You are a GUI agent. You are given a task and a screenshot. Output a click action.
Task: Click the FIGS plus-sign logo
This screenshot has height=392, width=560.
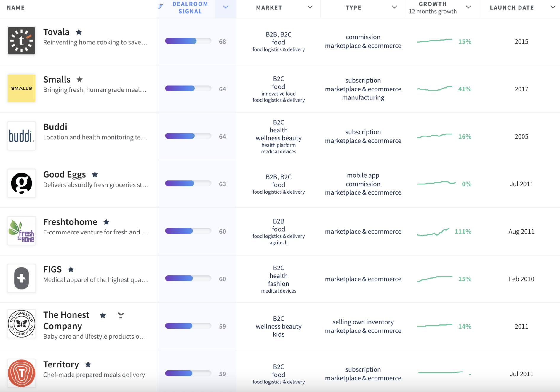point(21,278)
